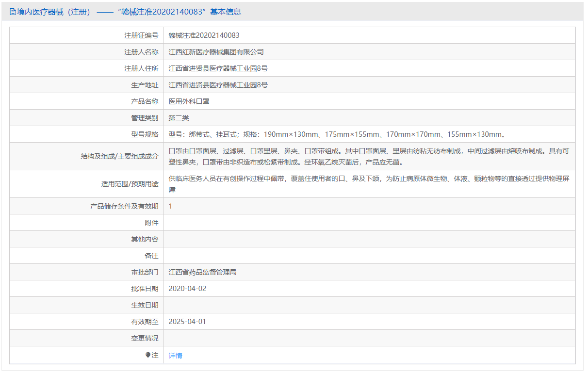This screenshot has height=375, width=588.
Task: Click the 结构及组成 description text
Action: [x=369, y=156]
